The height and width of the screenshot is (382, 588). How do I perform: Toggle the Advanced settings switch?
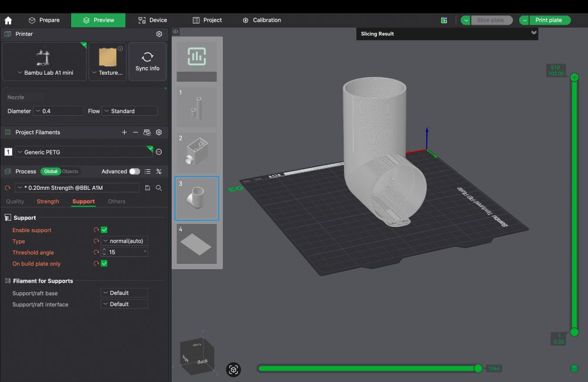[x=135, y=172]
